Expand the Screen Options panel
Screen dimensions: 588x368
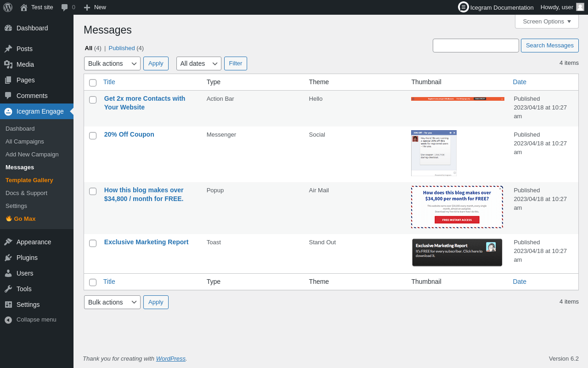547,21
